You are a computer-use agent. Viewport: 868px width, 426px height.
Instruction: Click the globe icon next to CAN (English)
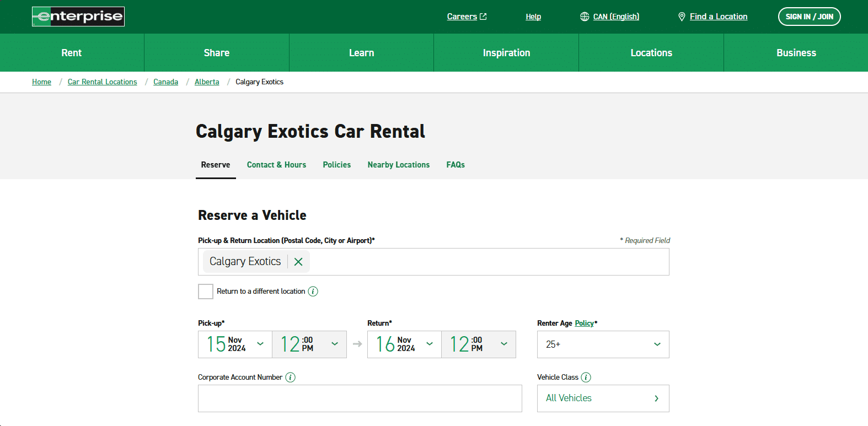point(585,17)
